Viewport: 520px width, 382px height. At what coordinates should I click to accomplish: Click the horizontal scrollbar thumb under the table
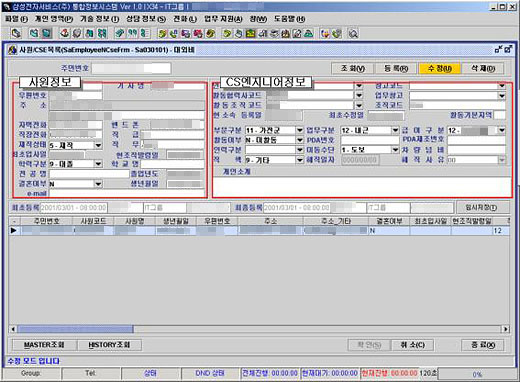coord(75,329)
